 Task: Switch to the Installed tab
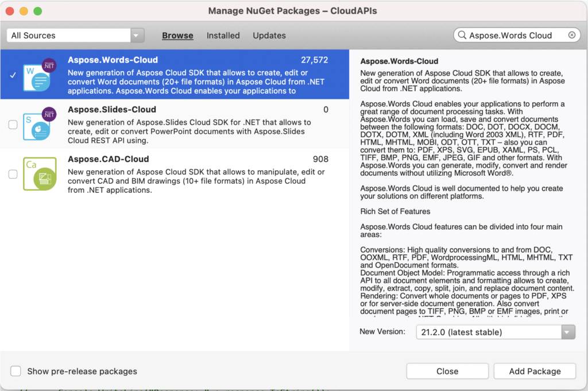click(x=223, y=36)
